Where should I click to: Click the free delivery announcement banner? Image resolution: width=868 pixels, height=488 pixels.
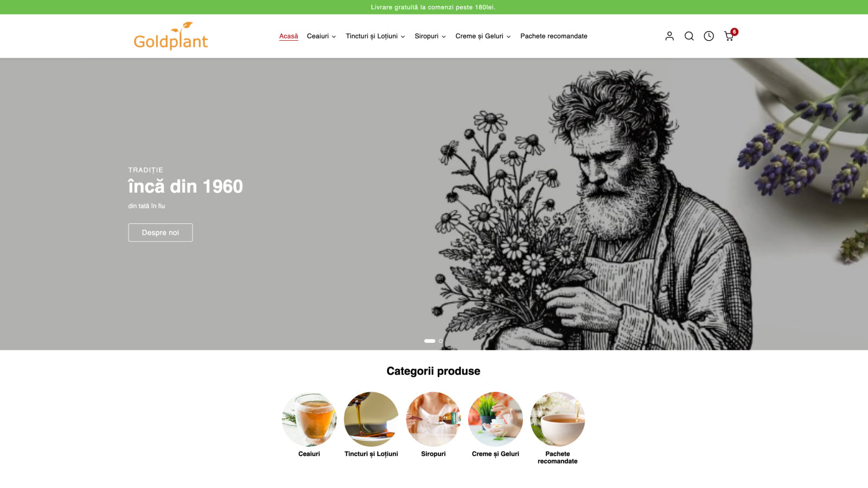click(x=433, y=7)
